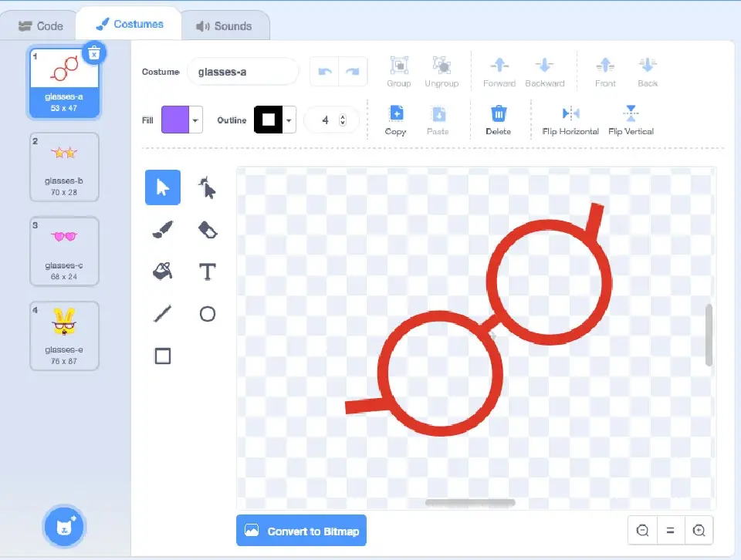The height and width of the screenshot is (560, 741).
Task: Select the glasses-a costume thumbnail
Action: (64, 81)
